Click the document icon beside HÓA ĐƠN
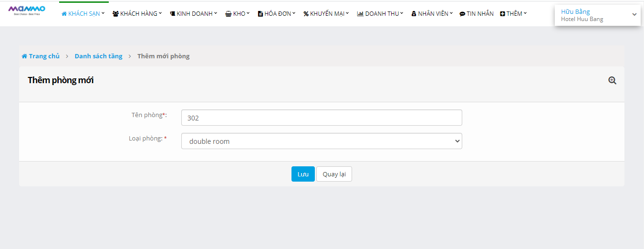 [260, 14]
